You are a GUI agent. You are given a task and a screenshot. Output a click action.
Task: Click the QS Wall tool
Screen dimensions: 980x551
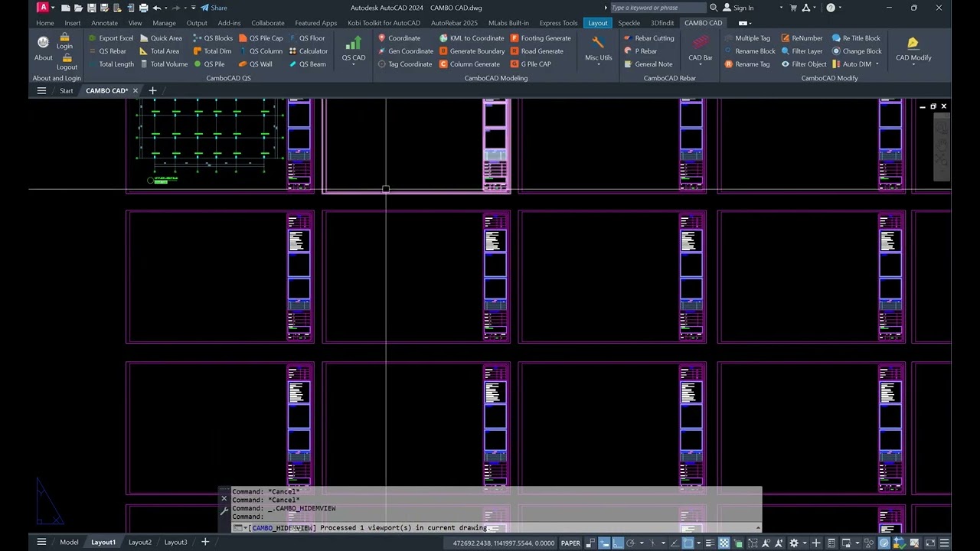click(x=256, y=64)
